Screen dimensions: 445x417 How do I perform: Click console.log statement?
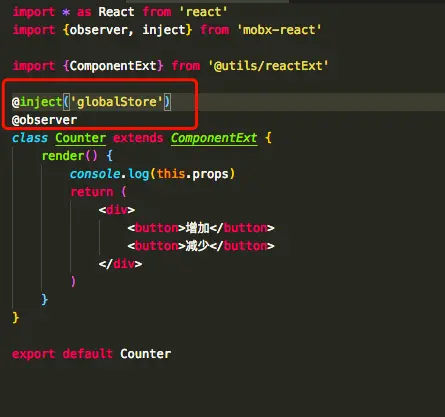pos(152,174)
